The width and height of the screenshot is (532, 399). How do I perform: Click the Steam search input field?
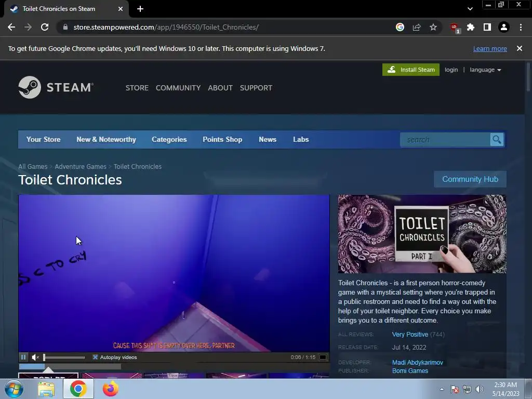coord(445,139)
